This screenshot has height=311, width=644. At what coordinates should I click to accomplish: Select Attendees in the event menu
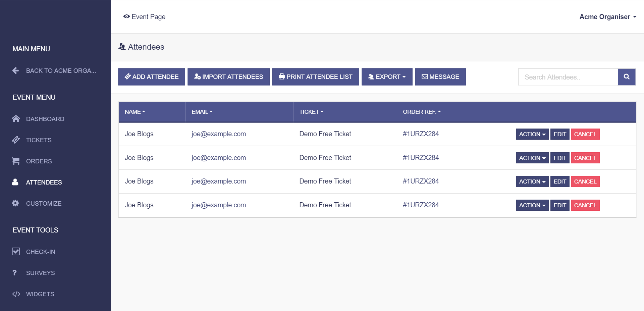tap(44, 182)
